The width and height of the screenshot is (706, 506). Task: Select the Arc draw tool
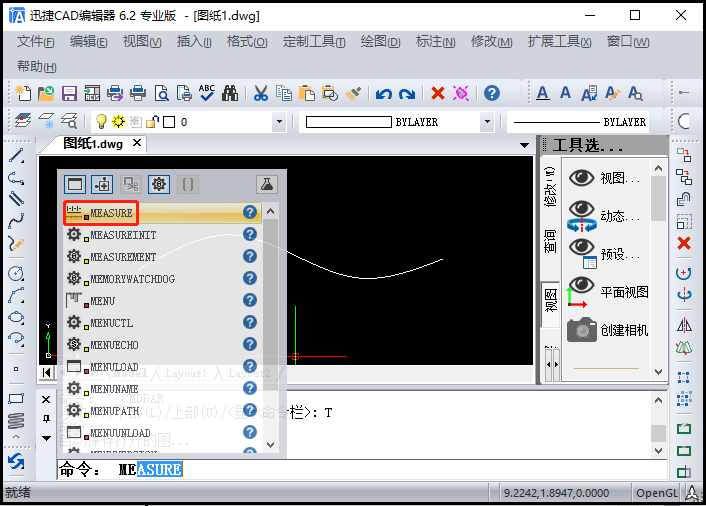(16, 296)
